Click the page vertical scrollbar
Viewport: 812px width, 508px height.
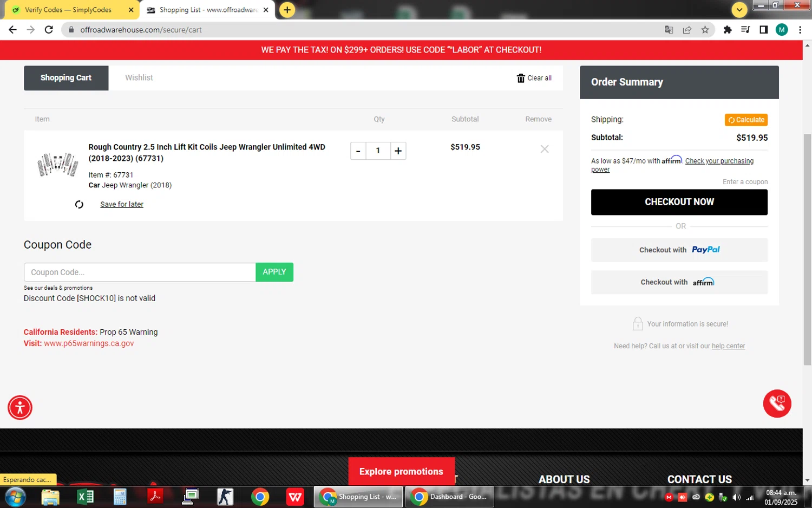coord(807,249)
